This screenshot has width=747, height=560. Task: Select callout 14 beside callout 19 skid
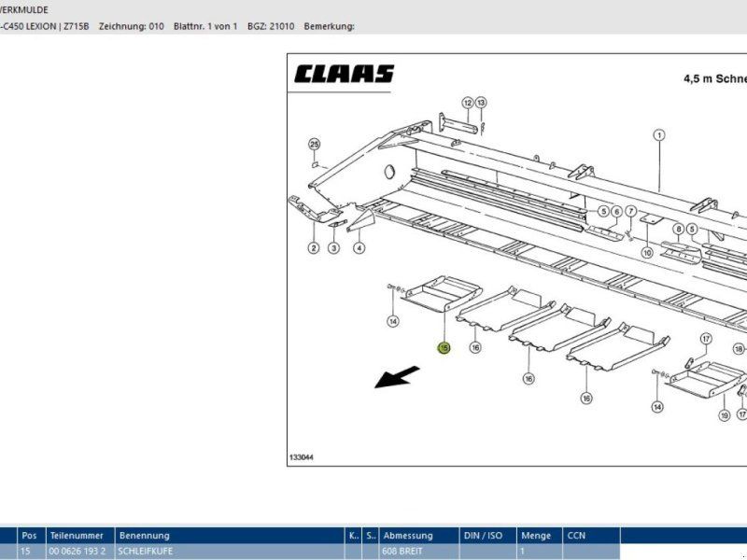coord(657,407)
